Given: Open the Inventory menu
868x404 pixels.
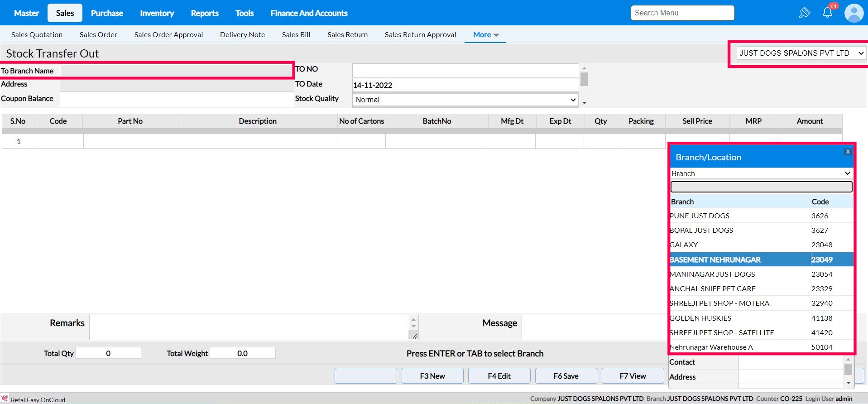Looking at the screenshot, I should coord(157,13).
